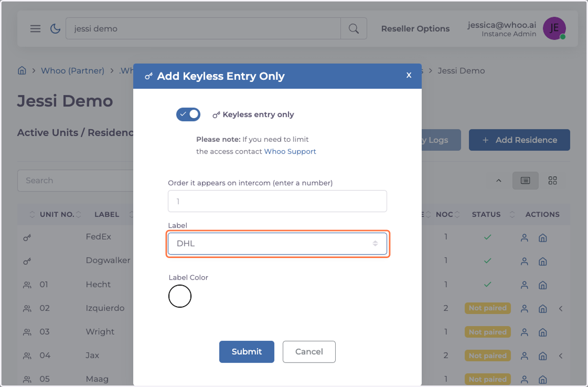
Task: Click the Whoo (Partner) breadcrumb
Action: click(73, 71)
